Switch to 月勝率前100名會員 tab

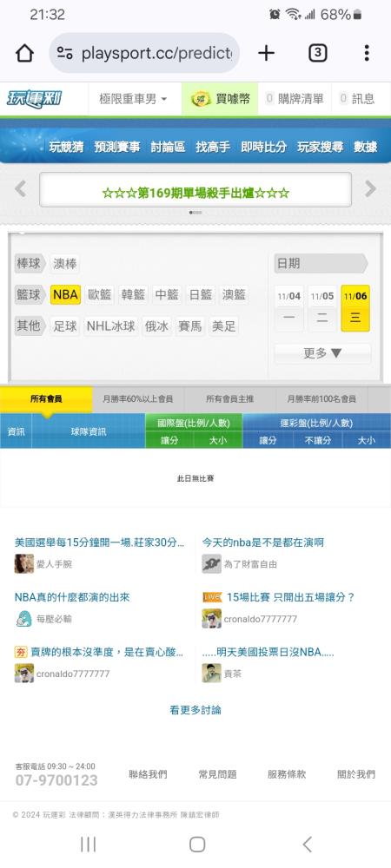point(321,399)
